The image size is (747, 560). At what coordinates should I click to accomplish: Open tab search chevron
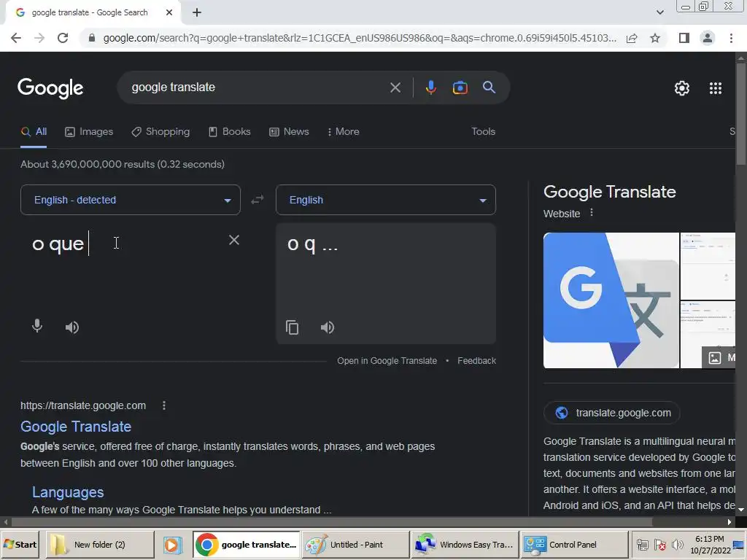click(659, 13)
